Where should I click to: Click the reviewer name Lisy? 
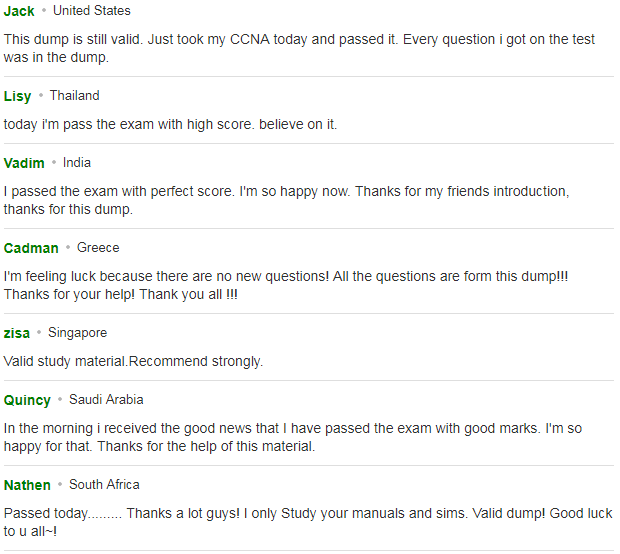point(17,96)
